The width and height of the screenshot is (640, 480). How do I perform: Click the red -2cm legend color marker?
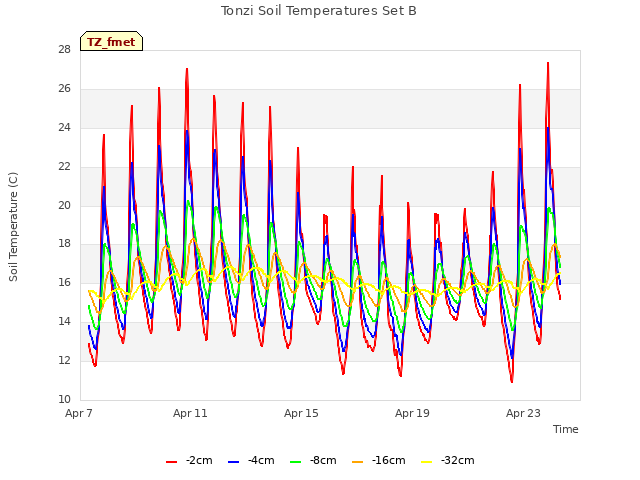[171, 462]
